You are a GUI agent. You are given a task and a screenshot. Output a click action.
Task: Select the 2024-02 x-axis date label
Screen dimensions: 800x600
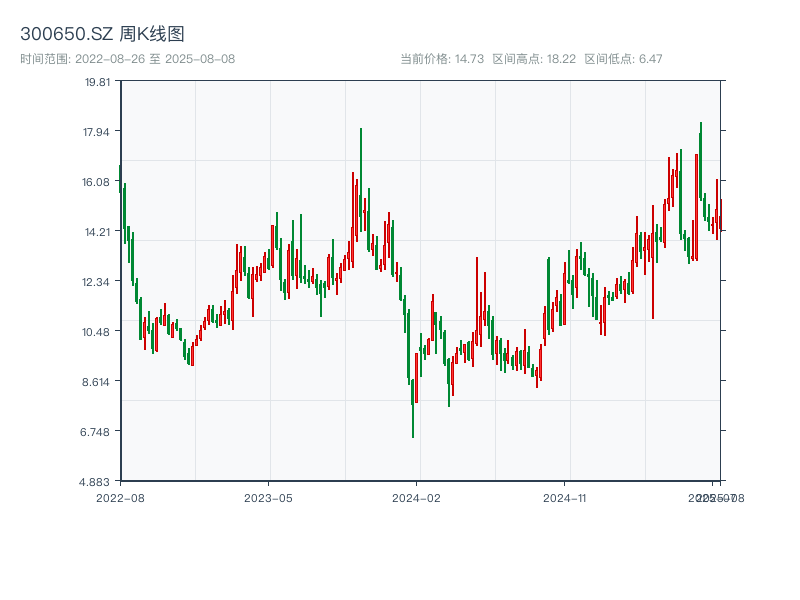(x=416, y=497)
